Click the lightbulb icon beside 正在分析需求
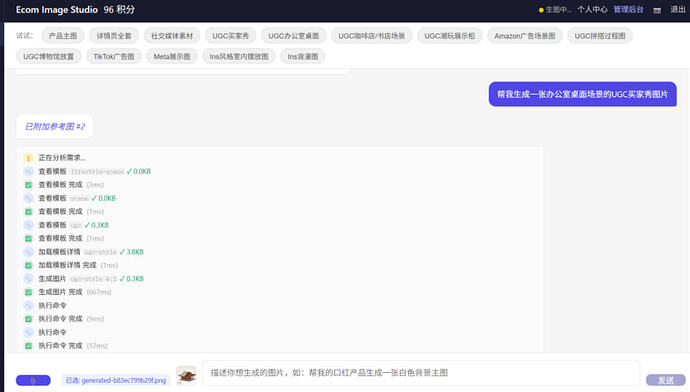The image size is (690, 392). 29,158
